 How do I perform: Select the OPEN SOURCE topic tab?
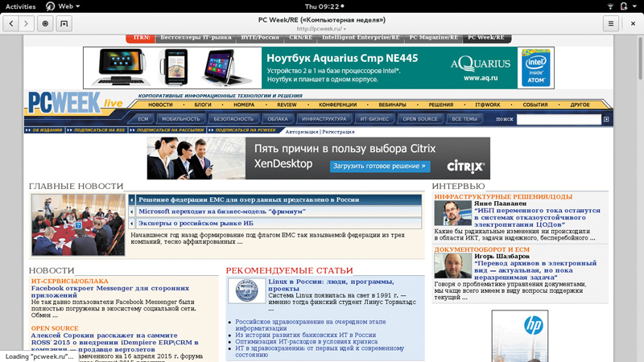[420, 119]
